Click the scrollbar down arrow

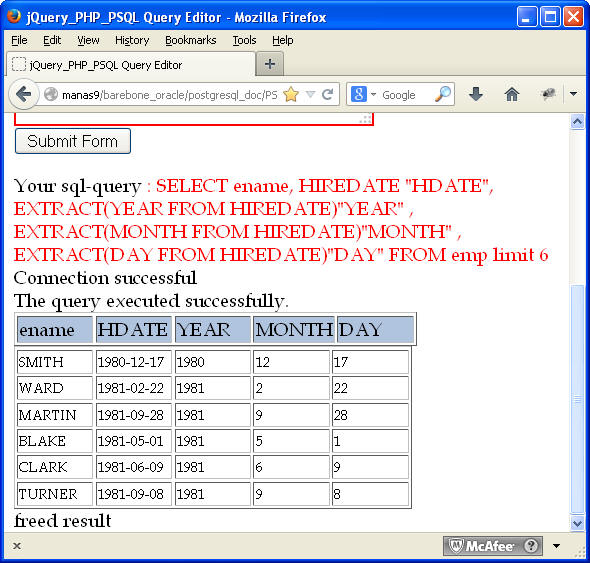tap(578, 523)
